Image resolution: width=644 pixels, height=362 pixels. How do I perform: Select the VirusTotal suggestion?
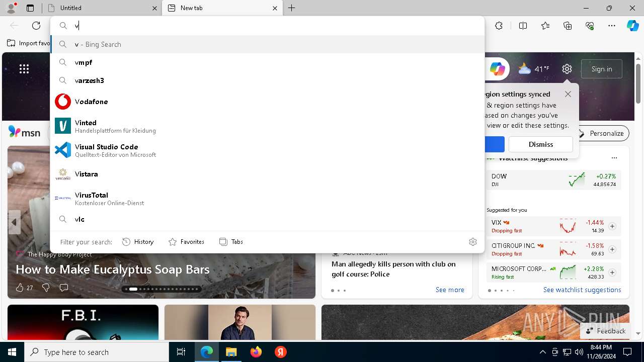(x=267, y=199)
